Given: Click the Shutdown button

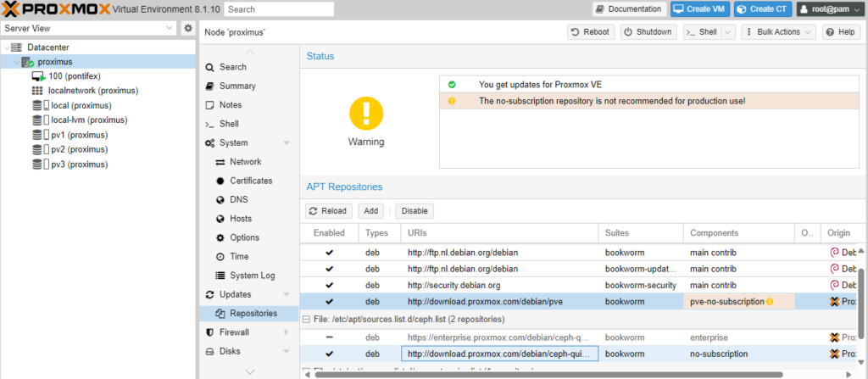Looking at the screenshot, I should 648,32.
